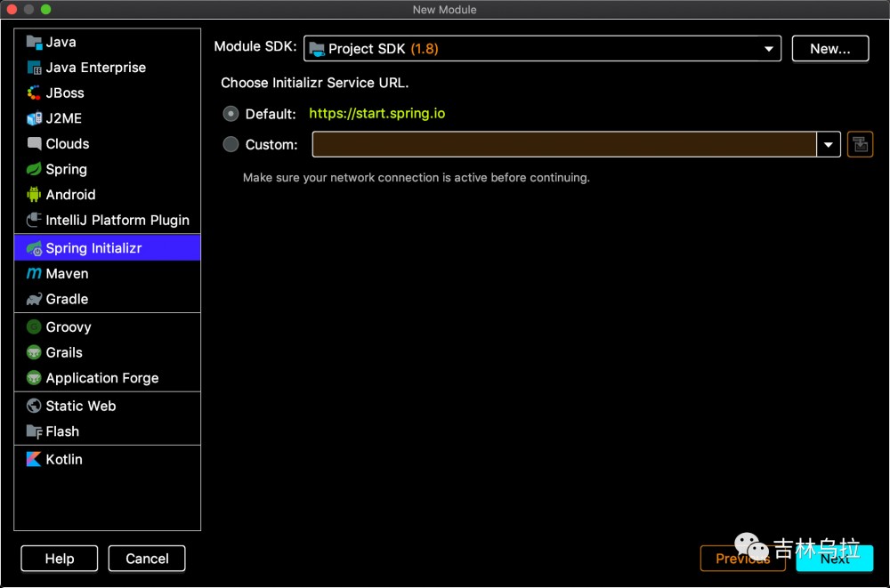Select the Custom URL radio button
Viewport: 890px width, 588px height.
231,144
